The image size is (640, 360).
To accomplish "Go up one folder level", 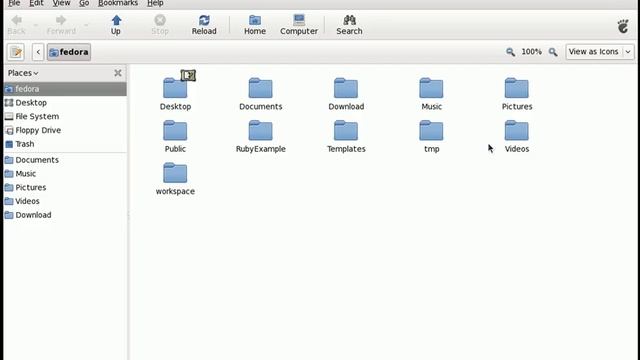I will pyautogui.click(x=116, y=25).
